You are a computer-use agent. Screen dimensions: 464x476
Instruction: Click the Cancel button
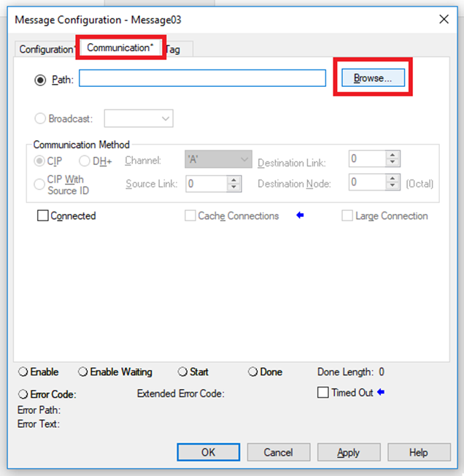[278, 452]
